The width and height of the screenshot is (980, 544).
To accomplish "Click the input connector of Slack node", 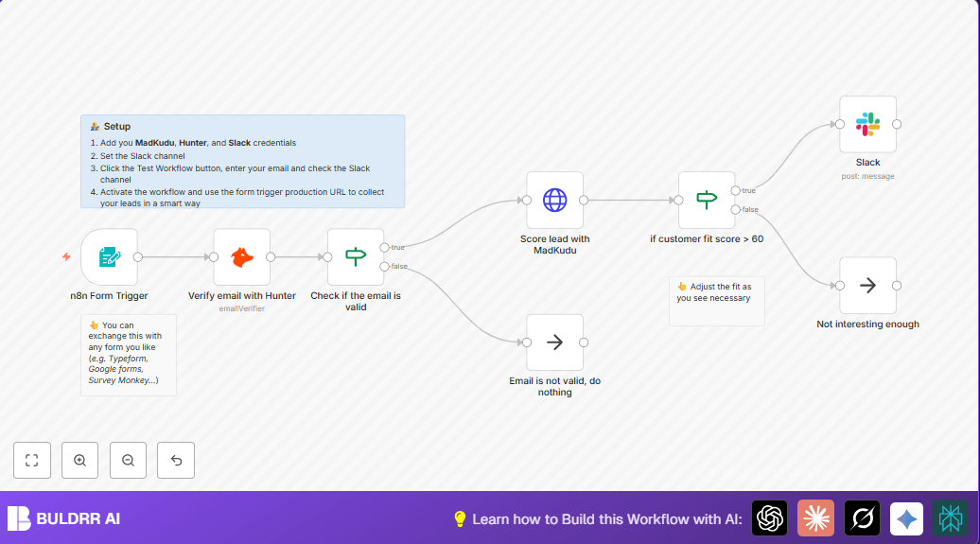I will [x=840, y=124].
